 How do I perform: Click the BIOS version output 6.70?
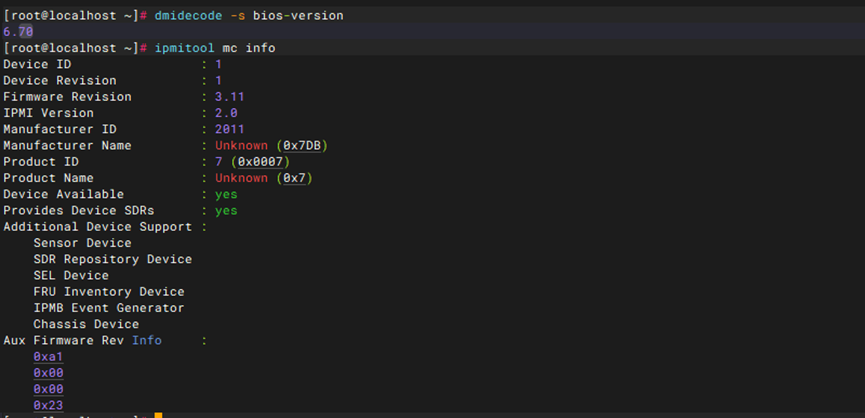pos(18,32)
